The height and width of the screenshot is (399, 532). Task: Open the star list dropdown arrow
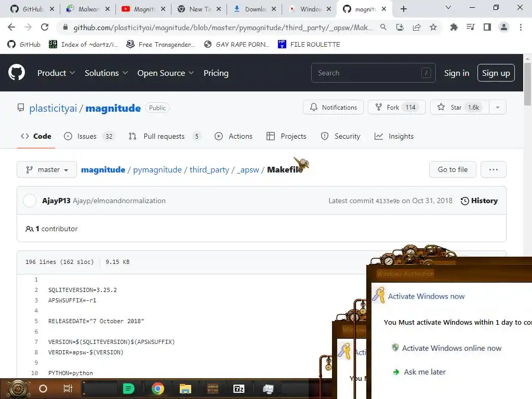[x=498, y=107]
